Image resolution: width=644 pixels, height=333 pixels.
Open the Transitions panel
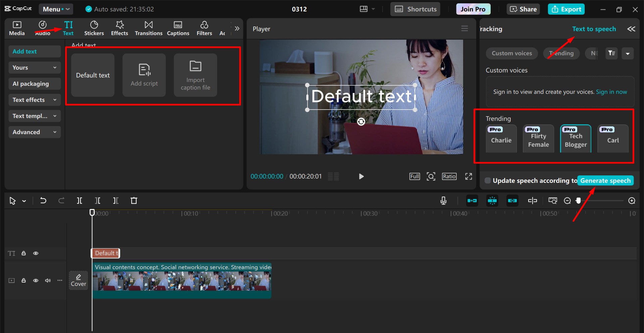click(x=148, y=28)
